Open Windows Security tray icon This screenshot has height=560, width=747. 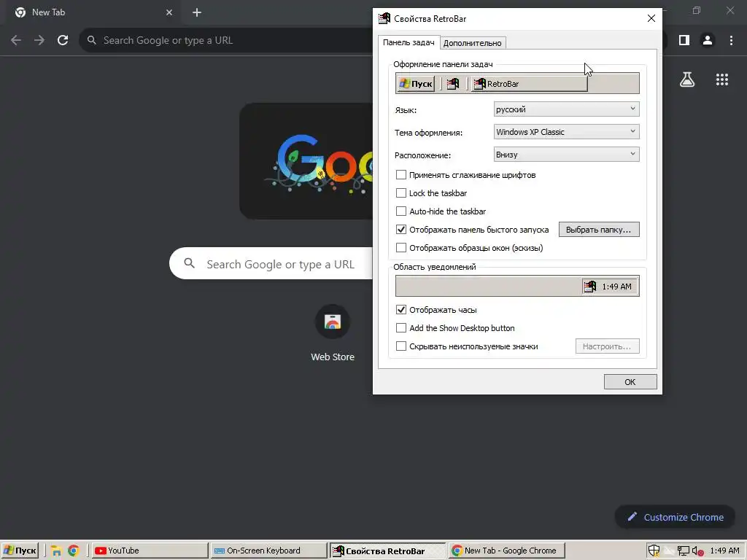click(x=654, y=551)
